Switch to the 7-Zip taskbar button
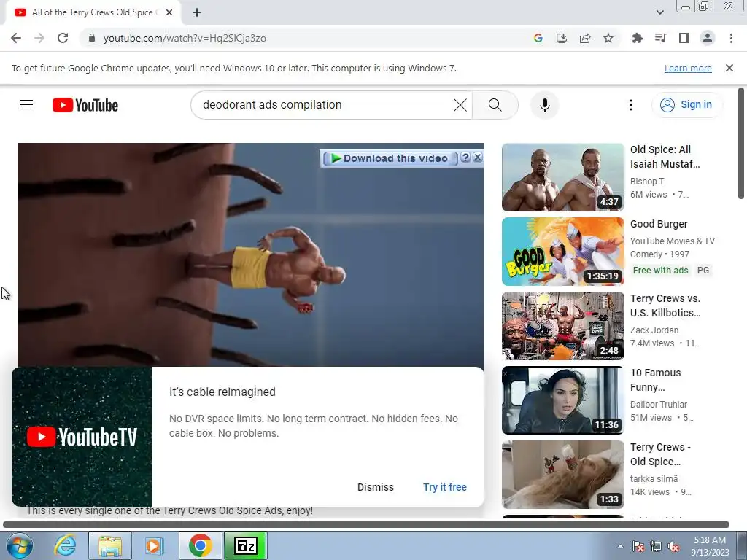This screenshot has width=747, height=560. pos(246,545)
